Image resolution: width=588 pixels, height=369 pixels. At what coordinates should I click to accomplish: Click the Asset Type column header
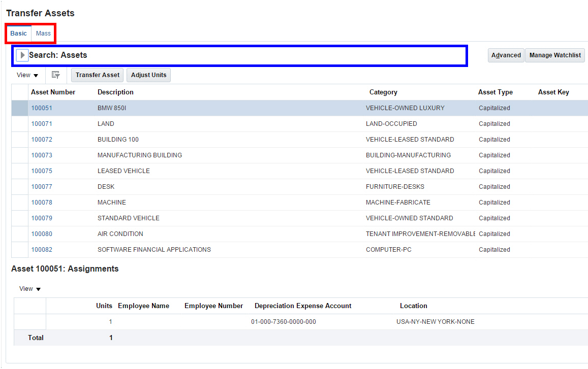point(495,92)
